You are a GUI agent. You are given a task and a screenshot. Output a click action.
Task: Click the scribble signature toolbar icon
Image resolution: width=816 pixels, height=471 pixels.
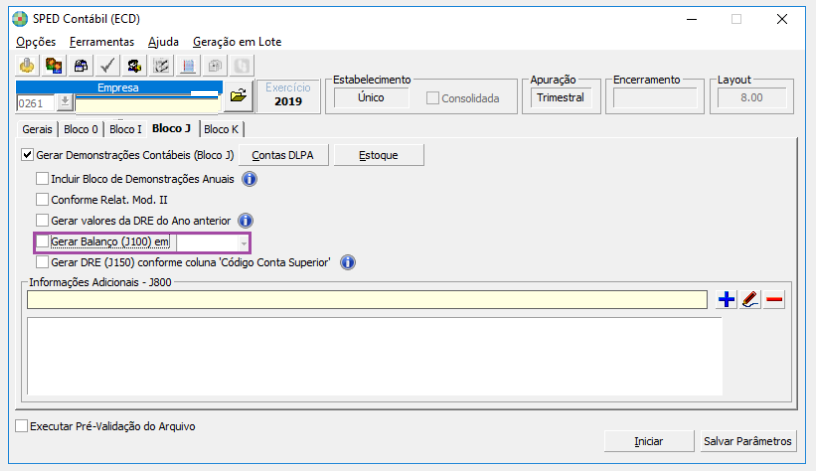coord(161,66)
